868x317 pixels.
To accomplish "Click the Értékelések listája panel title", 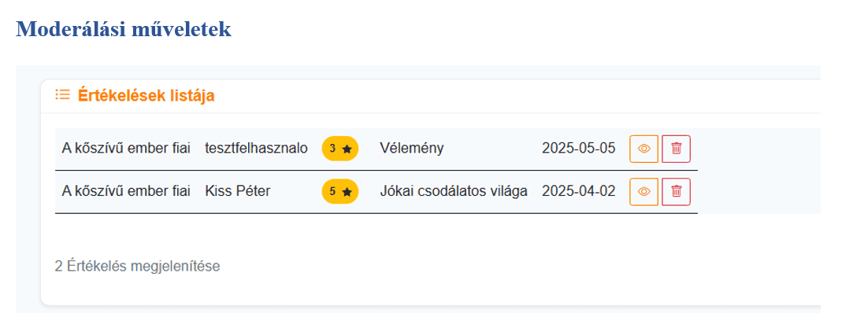I will coord(146,96).
